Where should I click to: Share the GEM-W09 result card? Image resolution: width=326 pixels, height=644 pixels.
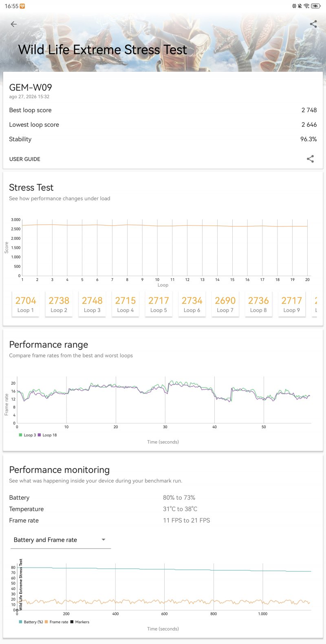[x=310, y=159]
